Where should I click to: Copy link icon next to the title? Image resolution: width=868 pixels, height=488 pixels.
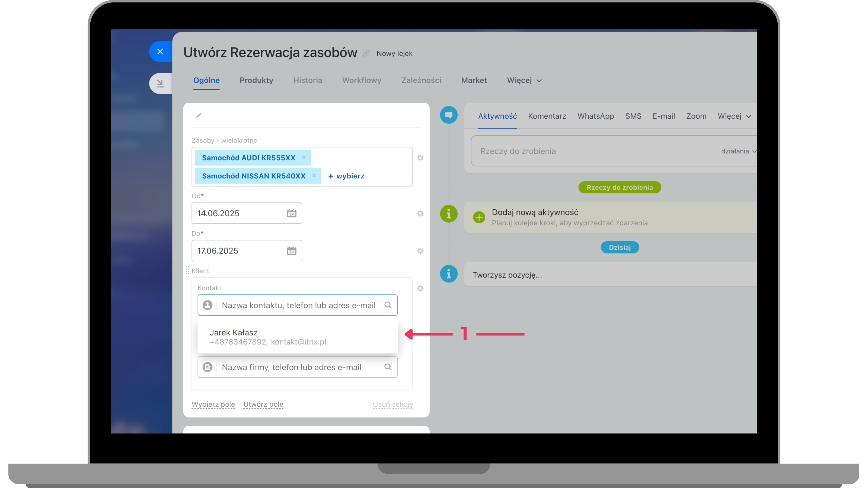coord(366,53)
